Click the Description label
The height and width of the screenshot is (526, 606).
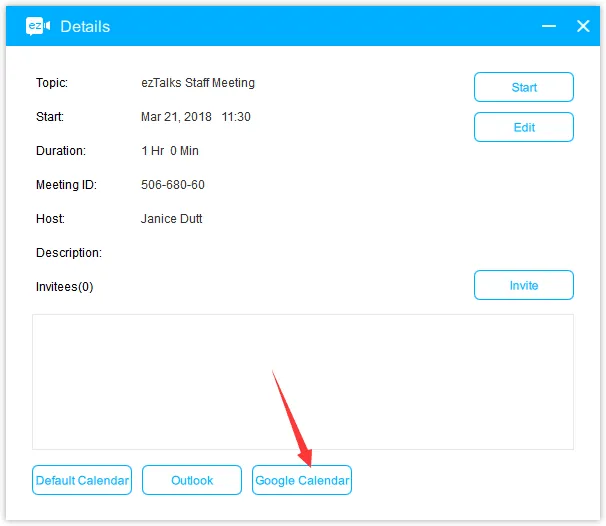tap(69, 253)
